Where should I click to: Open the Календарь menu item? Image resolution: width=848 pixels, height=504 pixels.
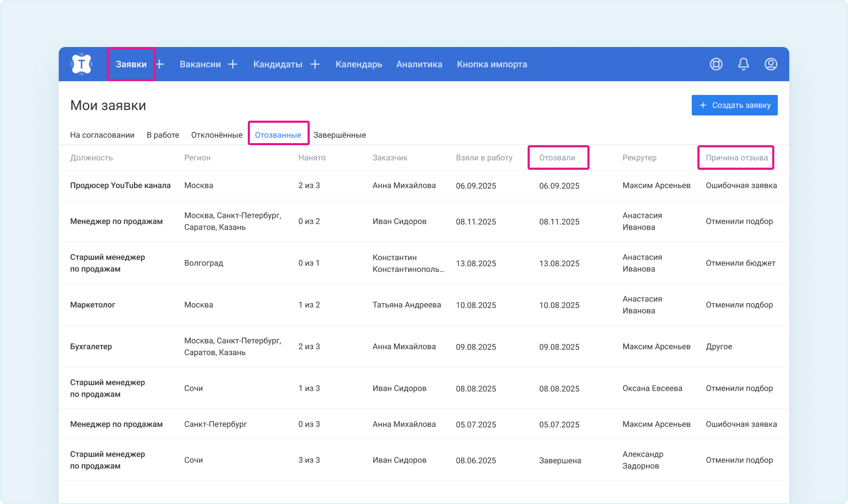tap(358, 64)
